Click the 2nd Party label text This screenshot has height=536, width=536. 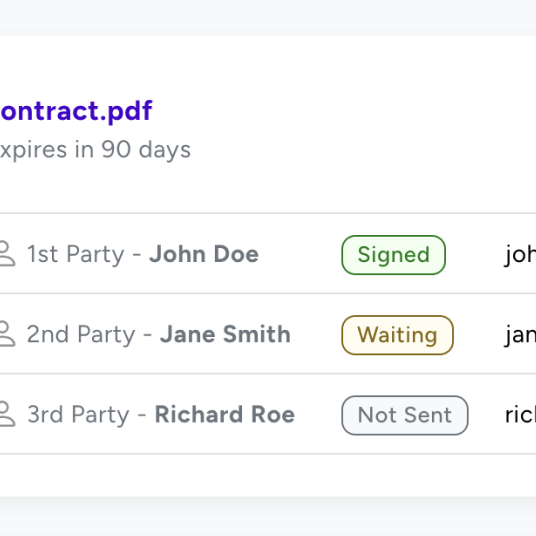click(81, 334)
